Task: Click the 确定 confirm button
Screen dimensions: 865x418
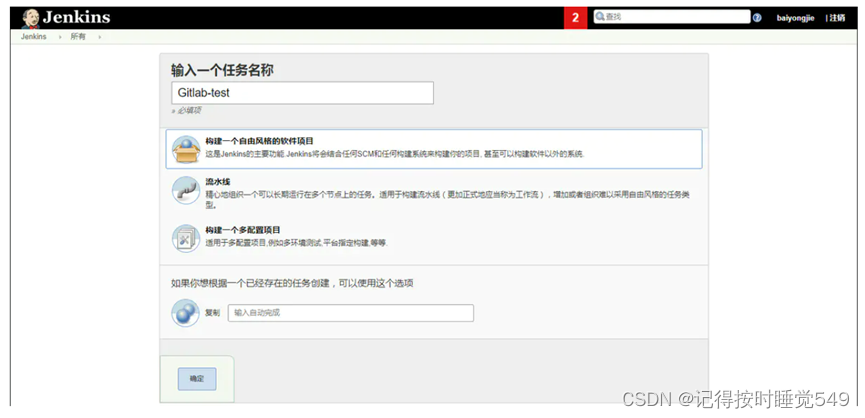Action: 197,379
